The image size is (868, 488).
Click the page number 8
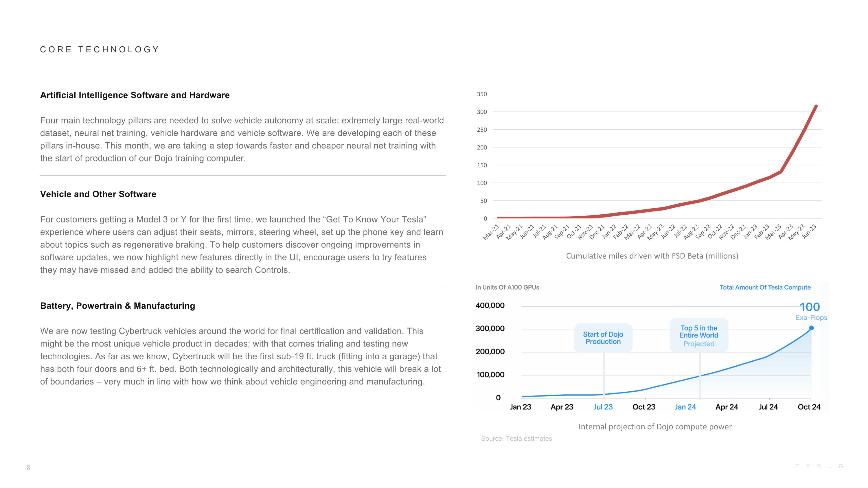pos(29,468)
